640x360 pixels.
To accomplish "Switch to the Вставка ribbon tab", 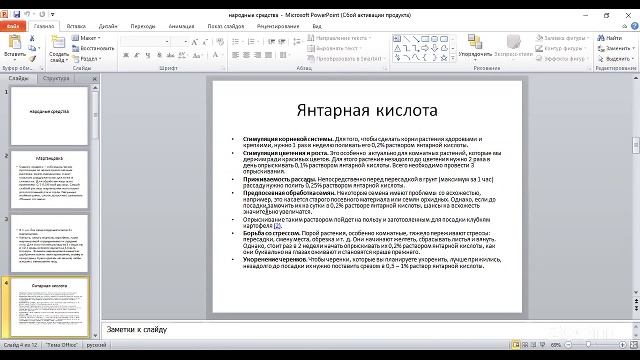I will [x=76, y=26].
